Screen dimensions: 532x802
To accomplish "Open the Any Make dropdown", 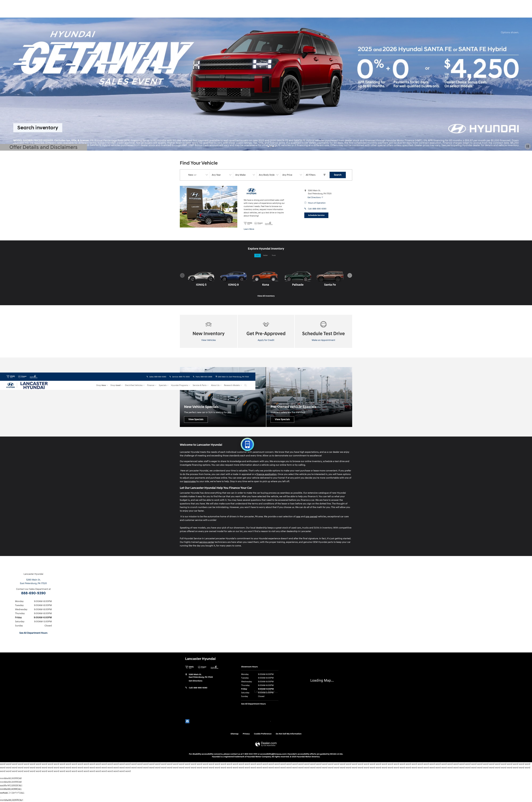I will [x=245, y=175].
